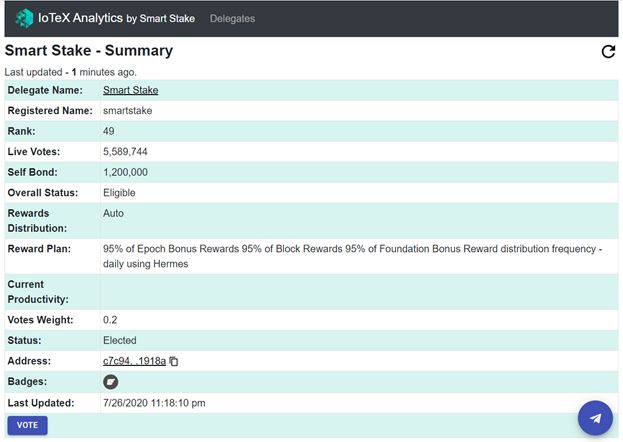Click the reward plan description text
This screenshot has height=442, width=623.
352,256
